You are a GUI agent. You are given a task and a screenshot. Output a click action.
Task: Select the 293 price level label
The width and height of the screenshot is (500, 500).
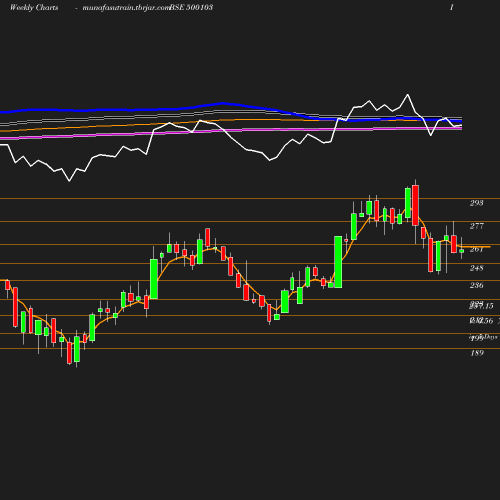point(477,203)
